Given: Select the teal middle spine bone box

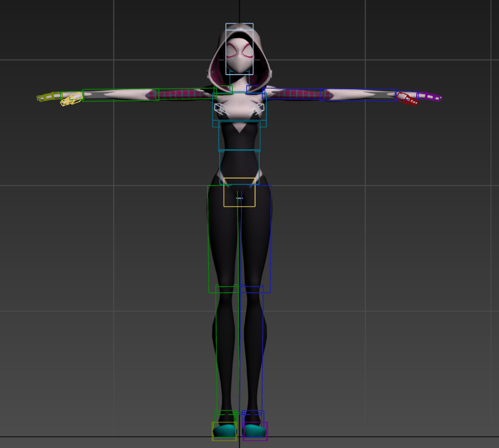Looking at the screenshot, I should (x=239, y=136).
